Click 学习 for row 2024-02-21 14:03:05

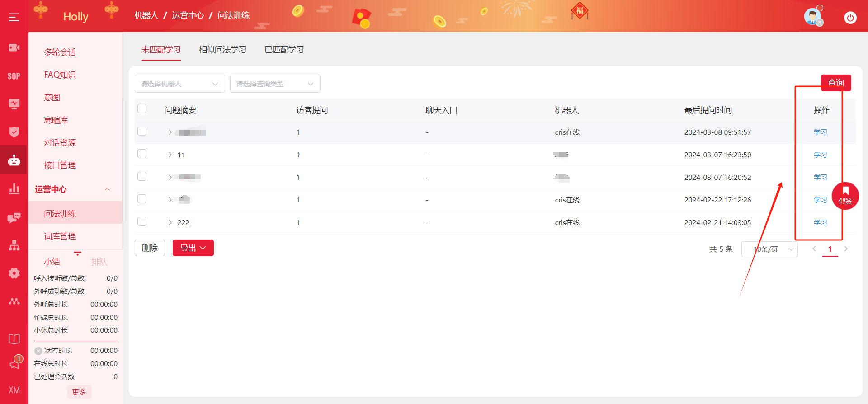(820, 223)
